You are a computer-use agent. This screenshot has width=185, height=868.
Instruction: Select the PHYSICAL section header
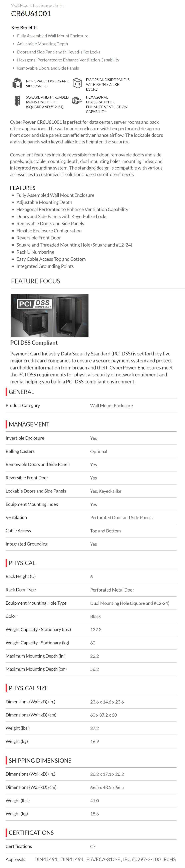pyautogui.click(x=22, y=563)
